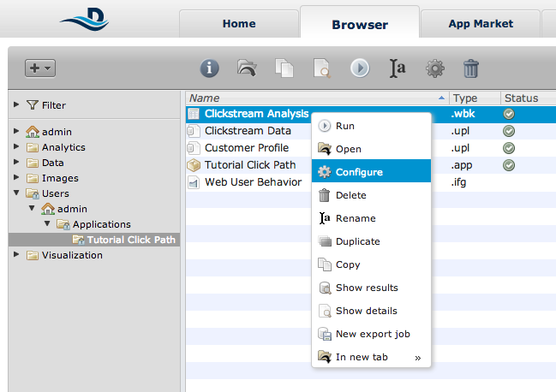Expand the top-level admin tree node

pos(16,131)
